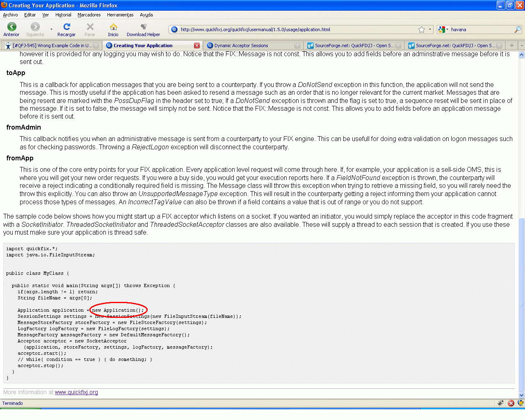This screenshot has height=420, width=525.
Task: Open the Historial menu
Action: (x=63, y=15)
